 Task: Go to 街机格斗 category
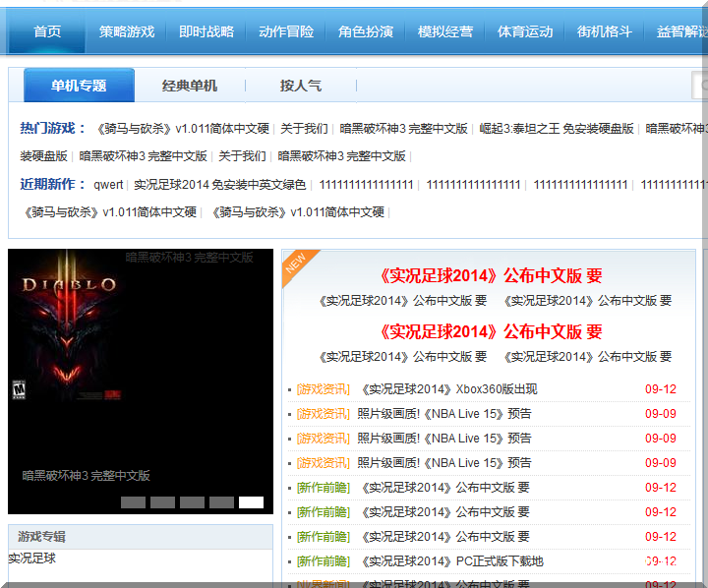tap(604, 31)
